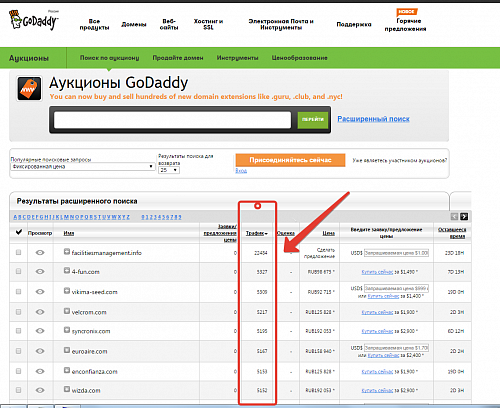
Task: Open Все продукты menu
Action: pos(94,24)
